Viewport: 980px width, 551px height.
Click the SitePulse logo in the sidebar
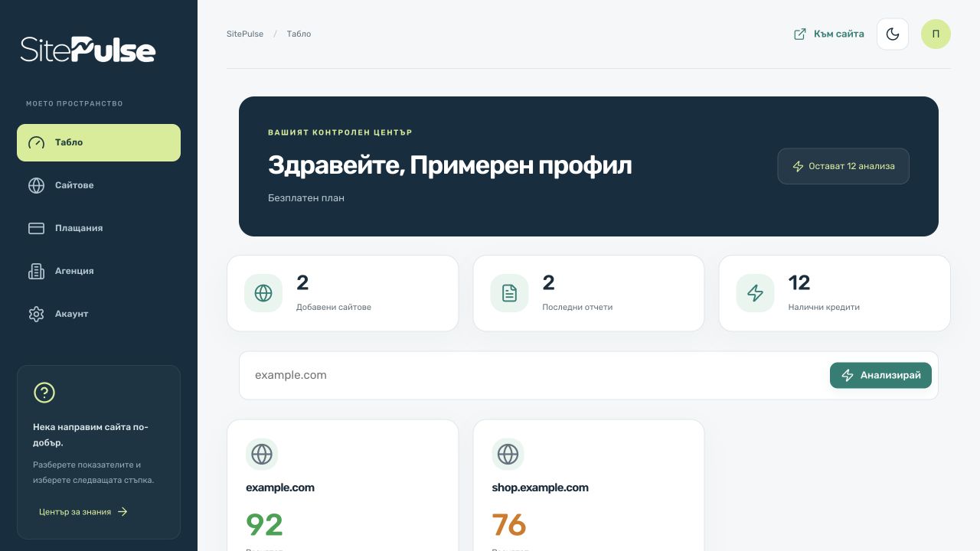pyautogui.click(x=87, y=49)
